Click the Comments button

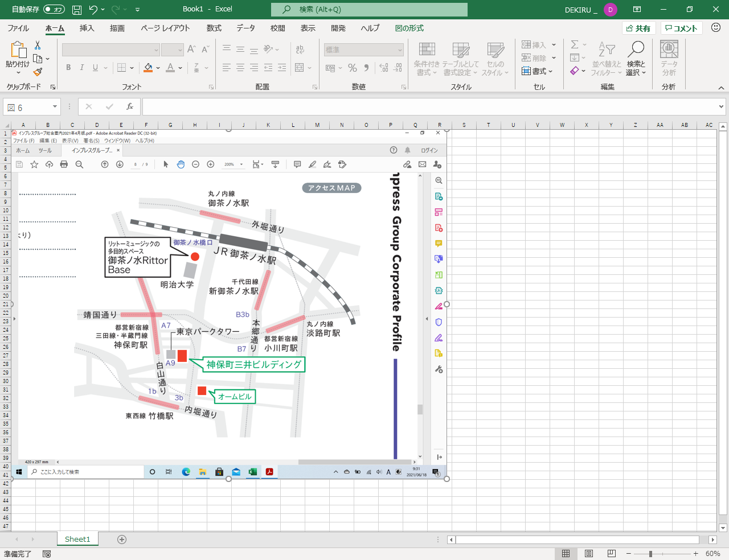tap(681, 28)
